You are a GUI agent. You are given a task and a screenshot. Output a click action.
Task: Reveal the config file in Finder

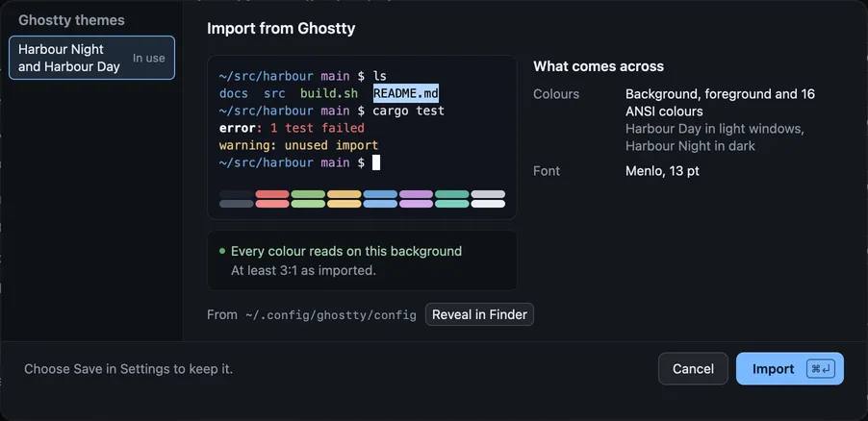[479, 314]
